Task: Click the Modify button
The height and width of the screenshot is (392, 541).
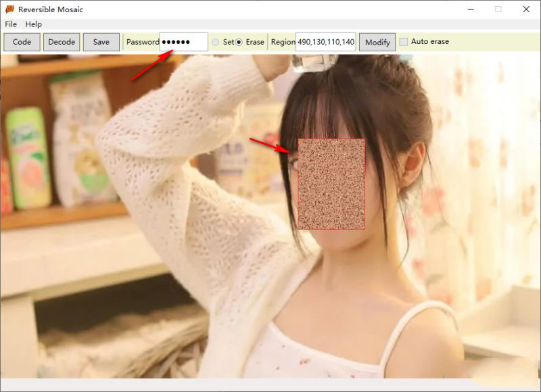Action: [x=377, y=43]
